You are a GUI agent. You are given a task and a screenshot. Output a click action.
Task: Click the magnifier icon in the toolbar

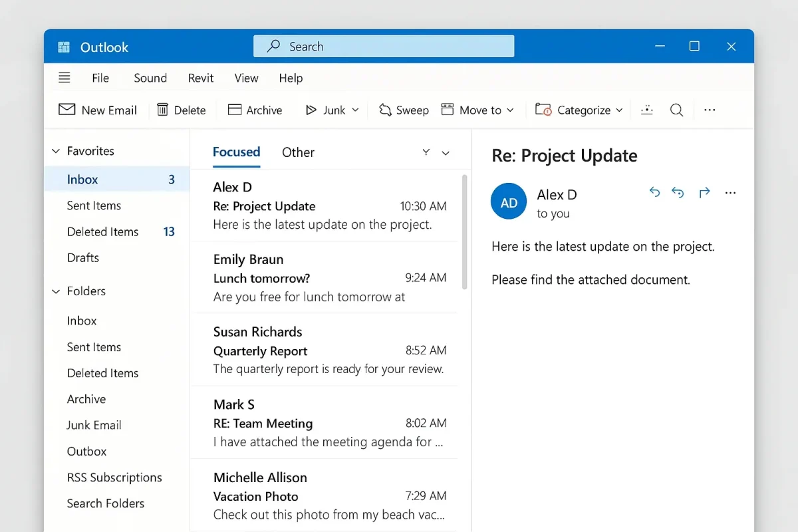[x=676, y=110]
